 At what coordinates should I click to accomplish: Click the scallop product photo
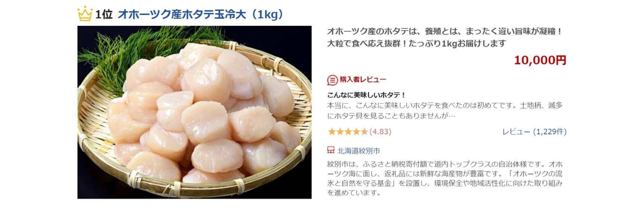click(194, 112)
